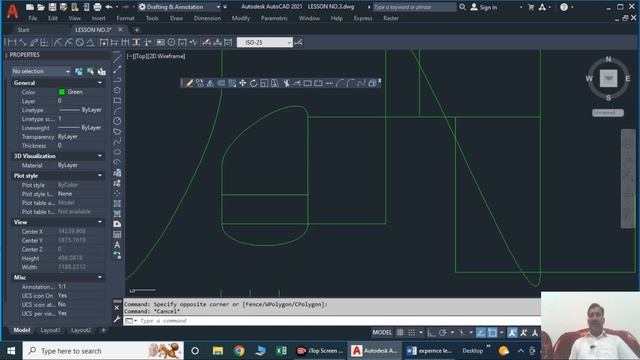This screenshot has height=360, width=640.
Task: Open the Dimension menu
Action: coord(207,18)
